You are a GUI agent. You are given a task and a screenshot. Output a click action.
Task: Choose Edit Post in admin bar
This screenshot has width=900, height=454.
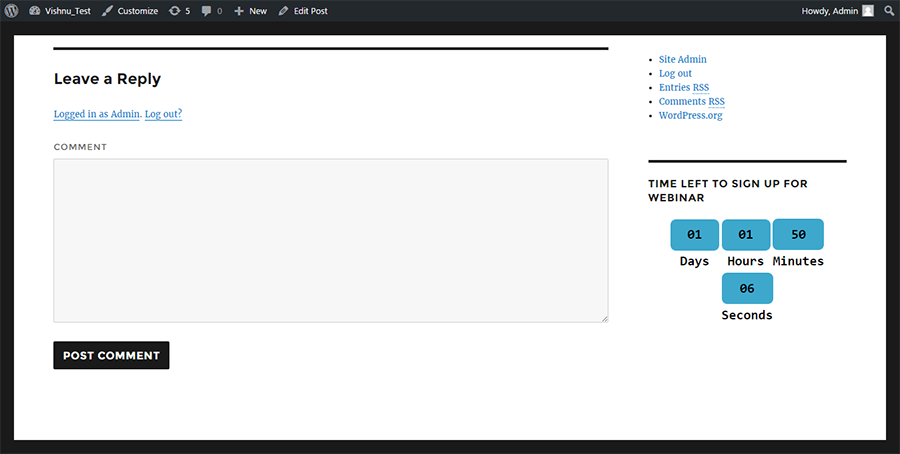pos(303,11)
